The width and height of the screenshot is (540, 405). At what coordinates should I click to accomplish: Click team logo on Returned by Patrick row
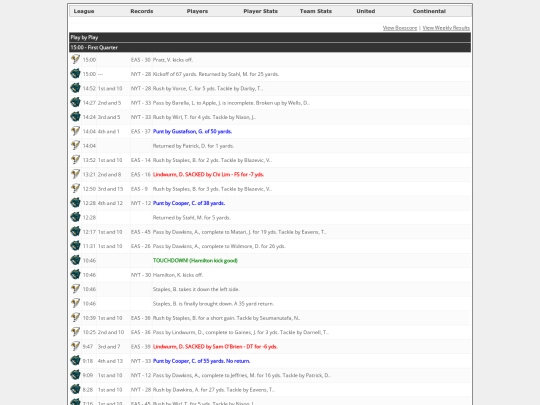(75, 146)
